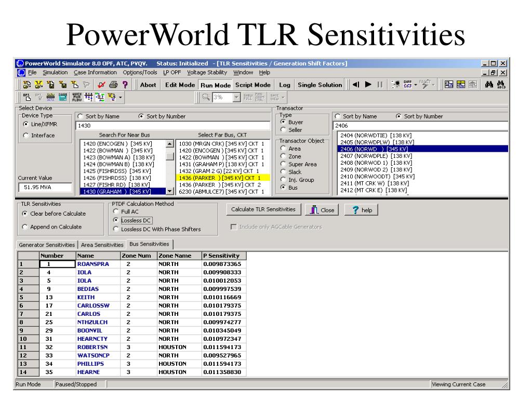Click the bus view diagram icon
The width and height of the screenshot is (532, 399).
tap(88, 97)
